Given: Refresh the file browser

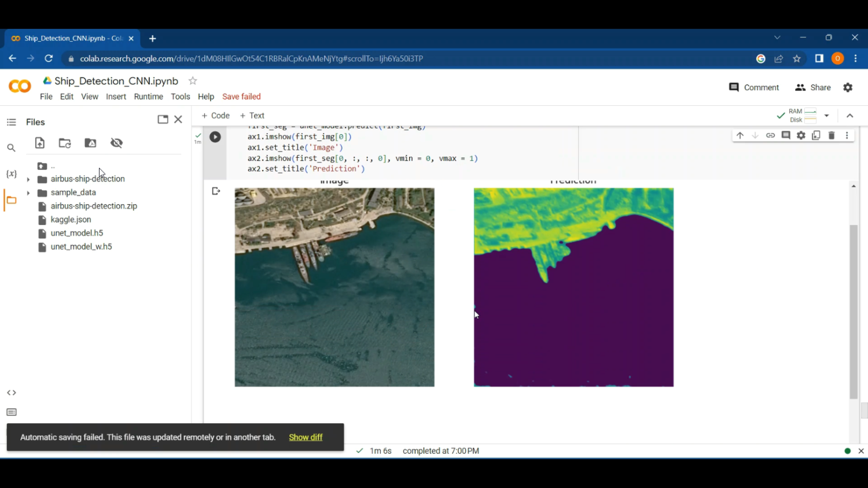Looking at the screenshot, I should pyautogui.click(x=64, y=143).
